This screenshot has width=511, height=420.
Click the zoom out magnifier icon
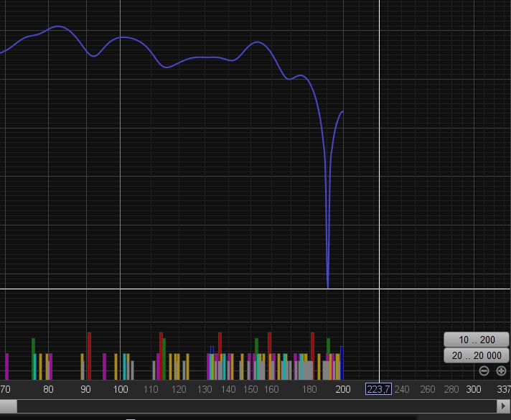(x=484, y=371)
